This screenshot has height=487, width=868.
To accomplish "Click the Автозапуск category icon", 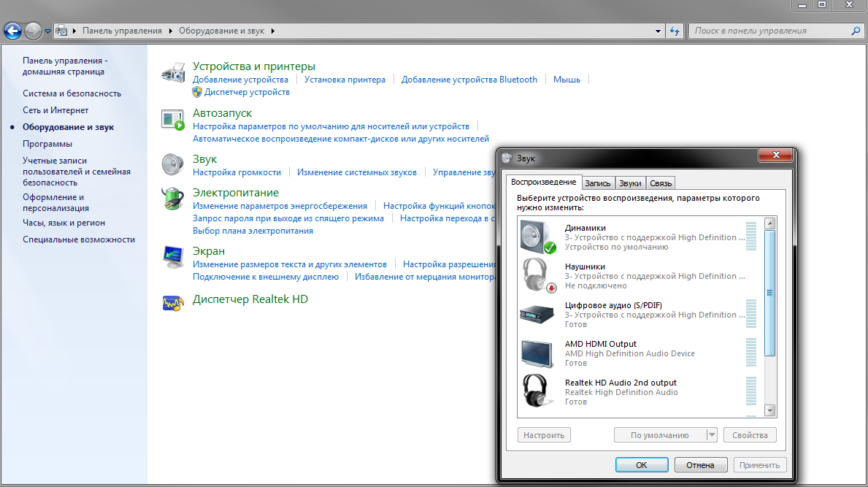I will pyautogui.click(x=174, y=120).
